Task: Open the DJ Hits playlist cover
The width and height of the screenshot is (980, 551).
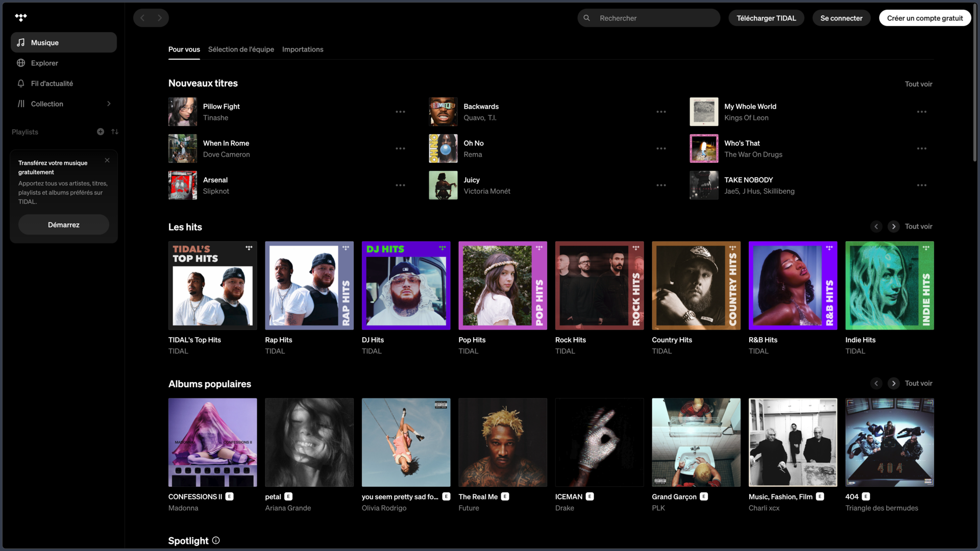Action: click(406, 286)
